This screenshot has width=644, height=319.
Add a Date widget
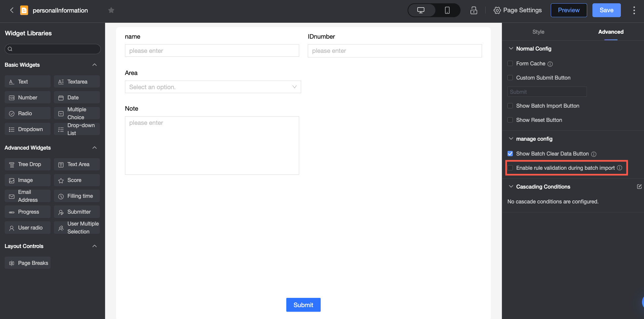(77, 97)
